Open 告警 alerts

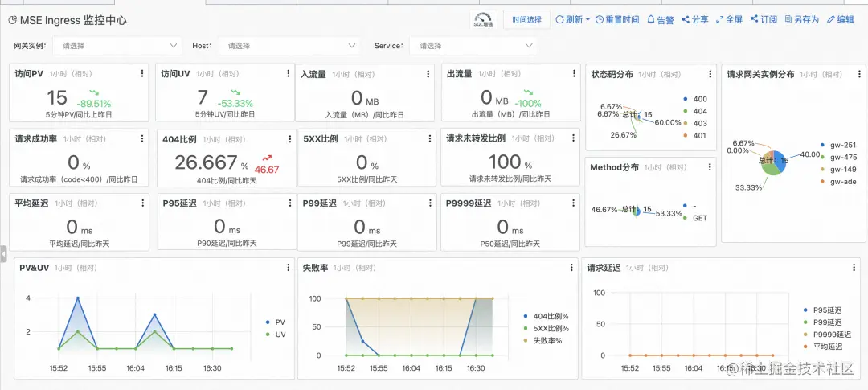pos(661,19)
